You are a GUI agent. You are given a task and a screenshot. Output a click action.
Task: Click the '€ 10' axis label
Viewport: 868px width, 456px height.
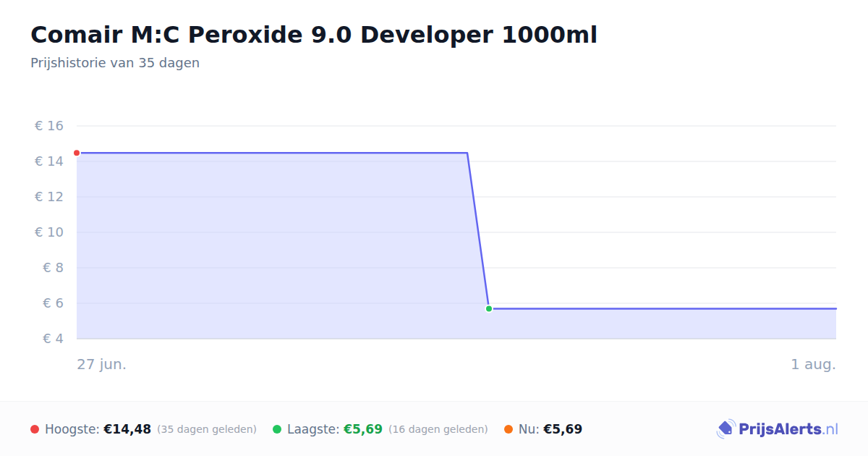pyautogui.click(x=49, y=232)
